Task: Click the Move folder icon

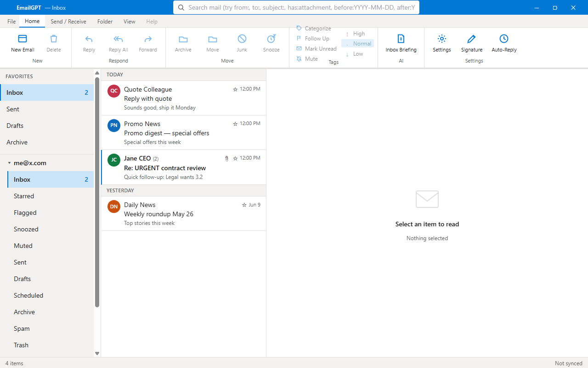Action: click(213, 39)
